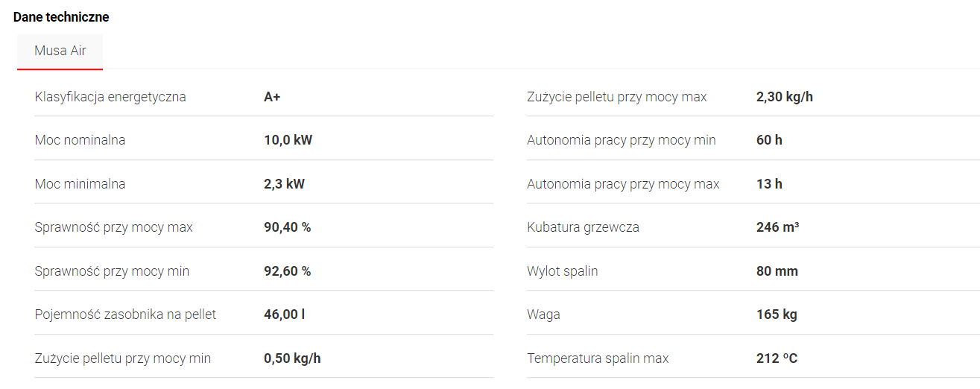980x389 pixels.
Task: Click the A+ energy class value
Action: [x=272, y=97]
